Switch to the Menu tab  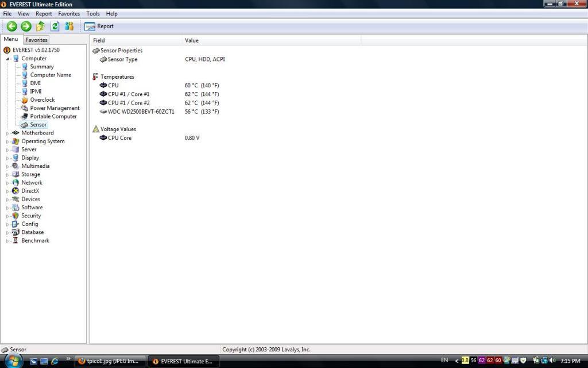pos(11,39)
